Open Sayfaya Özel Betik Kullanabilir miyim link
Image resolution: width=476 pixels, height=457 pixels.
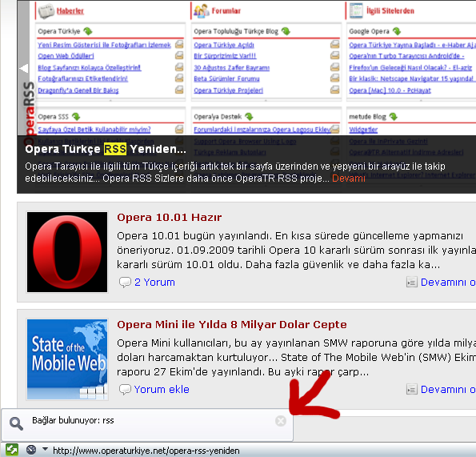pos(94,130)
